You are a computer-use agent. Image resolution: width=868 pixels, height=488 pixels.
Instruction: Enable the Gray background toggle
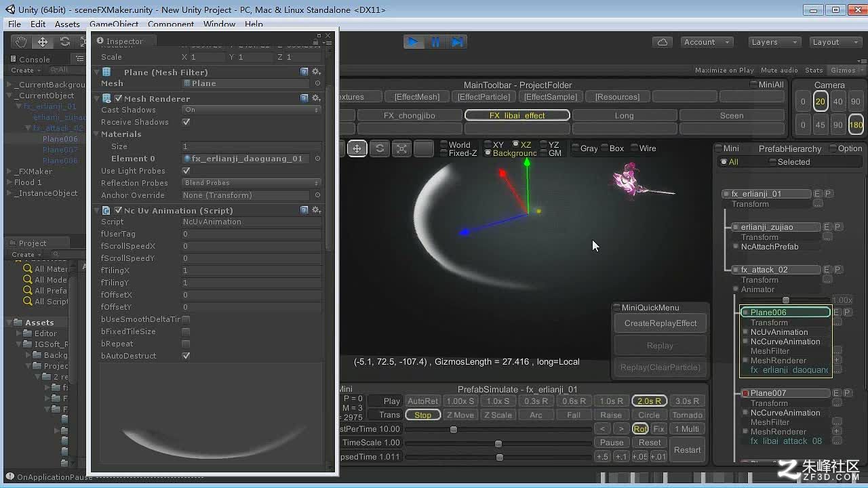[585, 148]
